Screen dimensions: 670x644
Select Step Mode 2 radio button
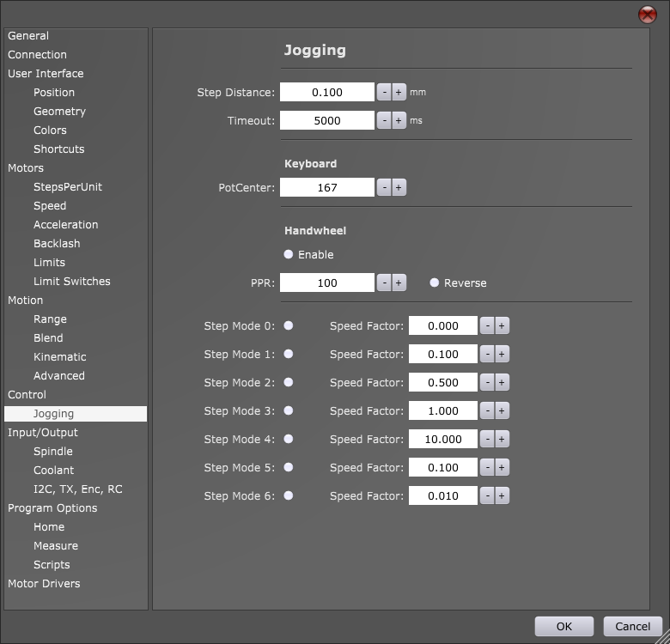coord(289,383)
